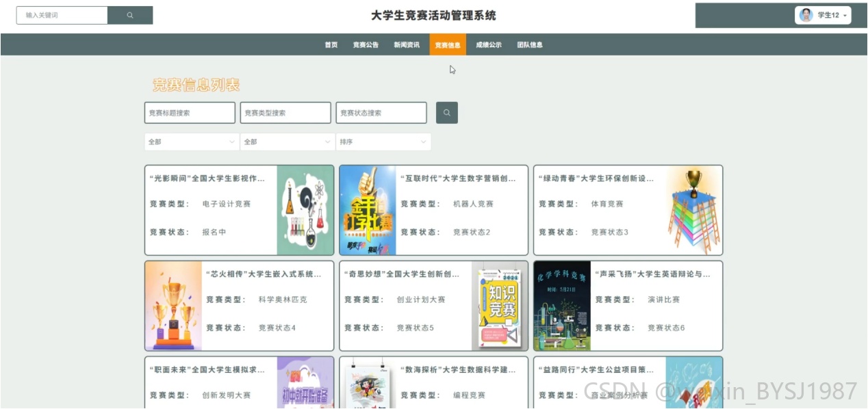
Task: Expand the first 全部 filter dropdown
Action: 192,142
